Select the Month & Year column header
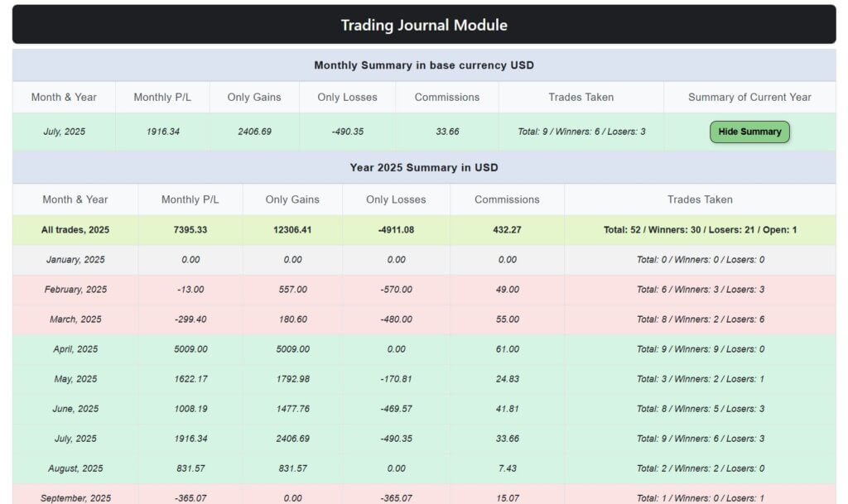Viewport: 848px width, 504px height. pyautogui.click(x=65, y=97)
